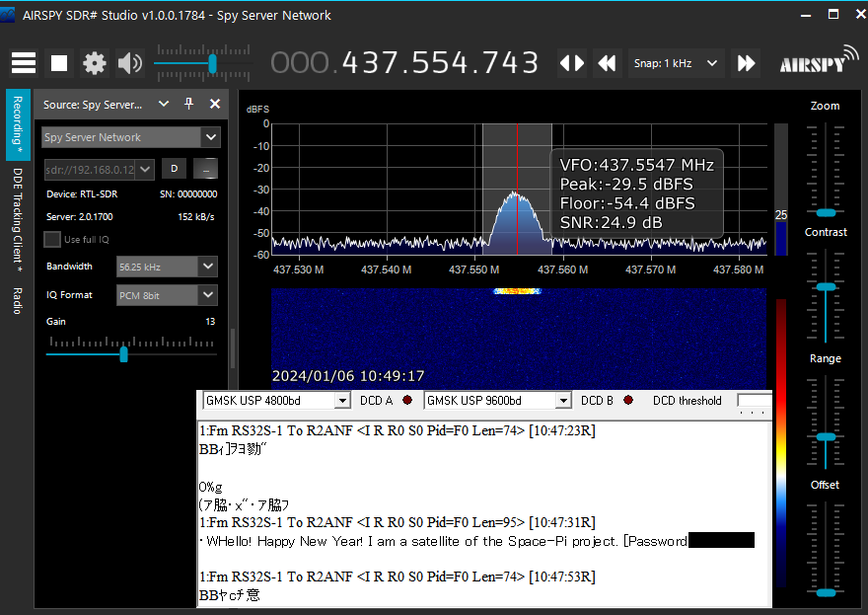Image resolution: width=868 pixels, height=615 pixels.
Task: Mute audio with speaker icon
Action: 130,63
